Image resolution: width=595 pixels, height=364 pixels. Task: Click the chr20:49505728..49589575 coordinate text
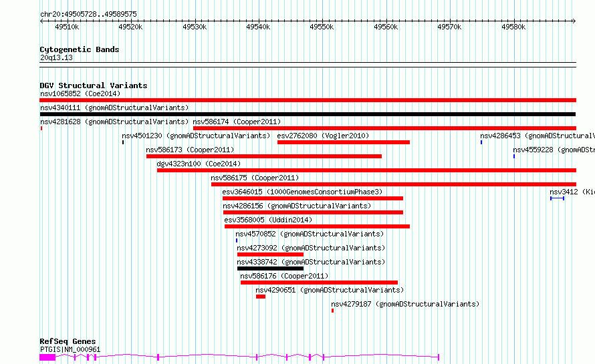tap(88, 15)
